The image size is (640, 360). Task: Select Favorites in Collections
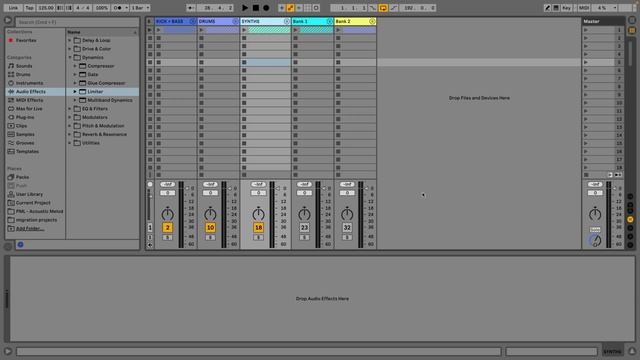tap(26, 40)
